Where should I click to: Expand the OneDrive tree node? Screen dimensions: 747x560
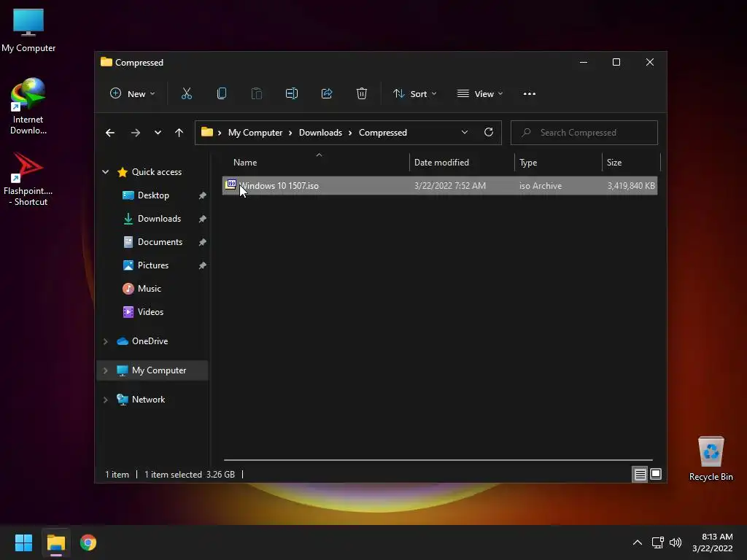click(x=105, y=341)
